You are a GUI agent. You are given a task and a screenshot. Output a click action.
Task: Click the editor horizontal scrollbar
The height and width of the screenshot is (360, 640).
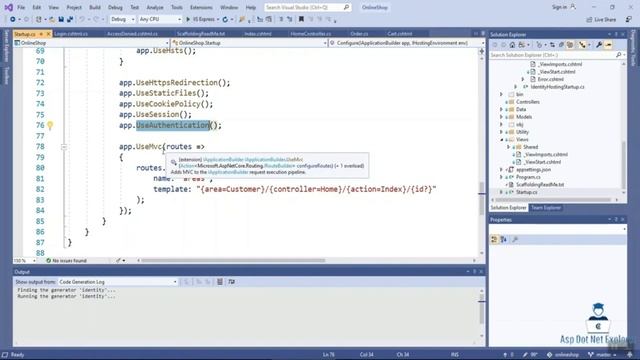pos(233,260)
